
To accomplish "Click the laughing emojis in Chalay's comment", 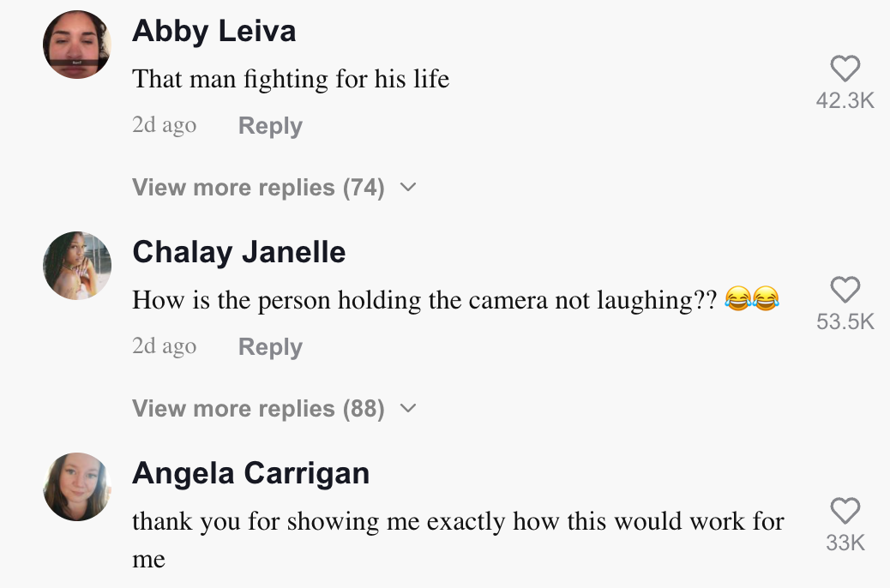I will [x=752, y=299].
